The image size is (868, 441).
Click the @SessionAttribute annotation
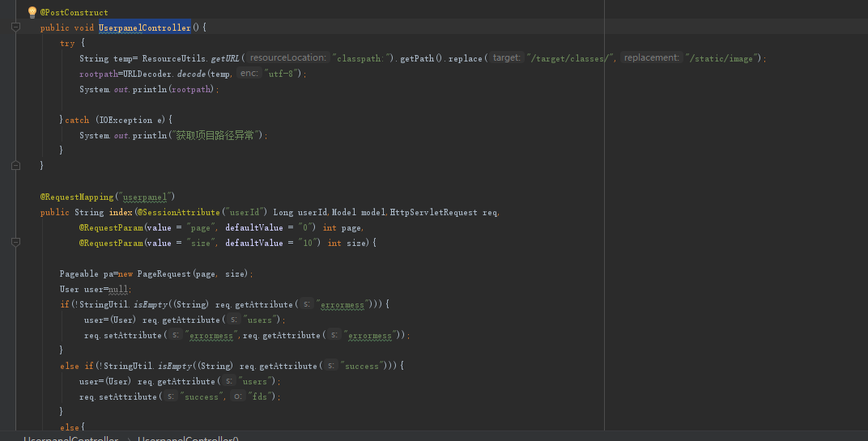(178, 212)
